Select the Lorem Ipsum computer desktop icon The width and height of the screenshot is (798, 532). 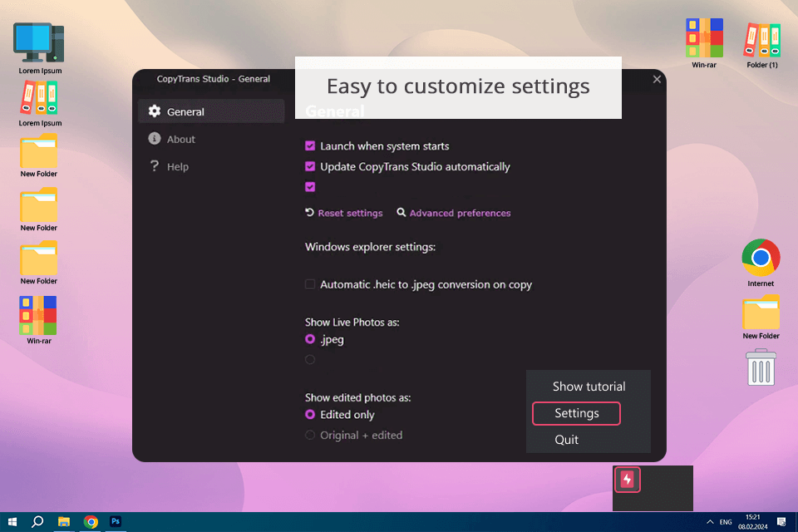click(40, 48)
